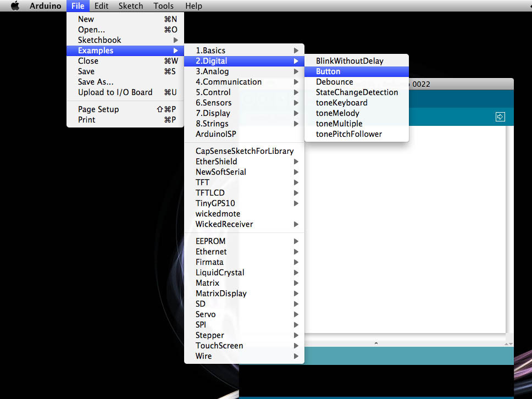This screenshot has width=532, height=399.
Task: Expand the Sketchbook submenu
Action: pos(125,40)
